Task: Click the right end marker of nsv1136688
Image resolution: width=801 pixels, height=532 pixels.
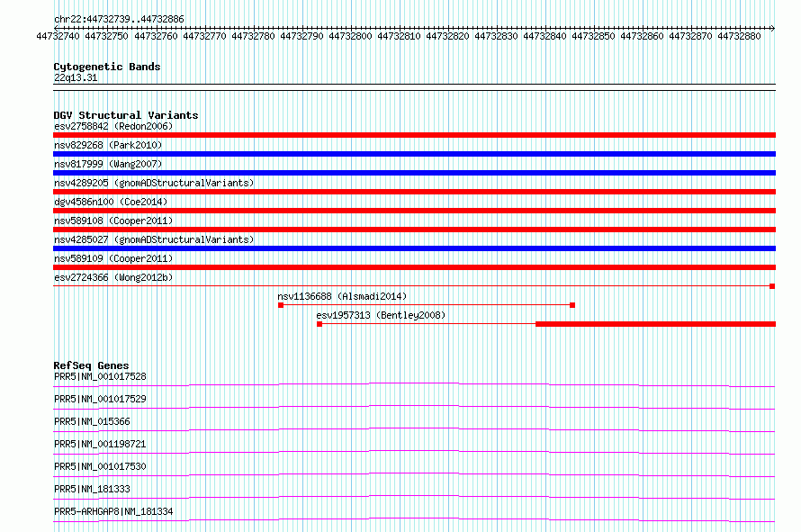Action: coord(572,305)
